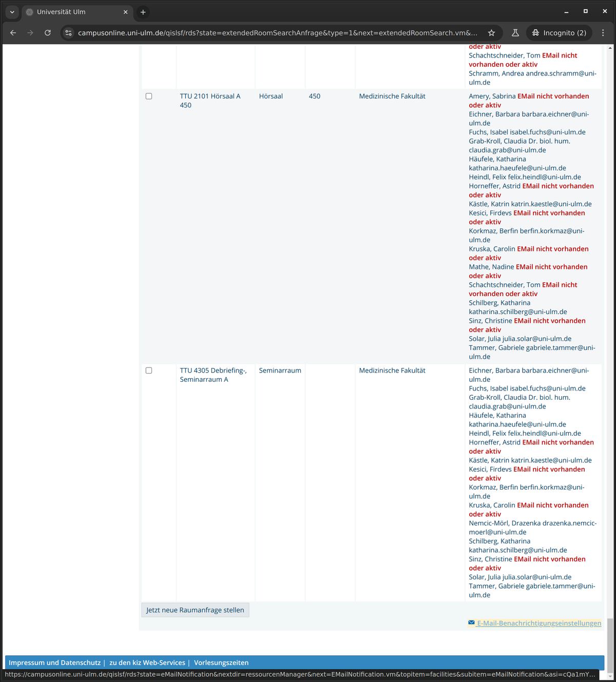
Task: Open E-Mail-Benachrichtigungseinstellungen link
Action: point(539,623)
